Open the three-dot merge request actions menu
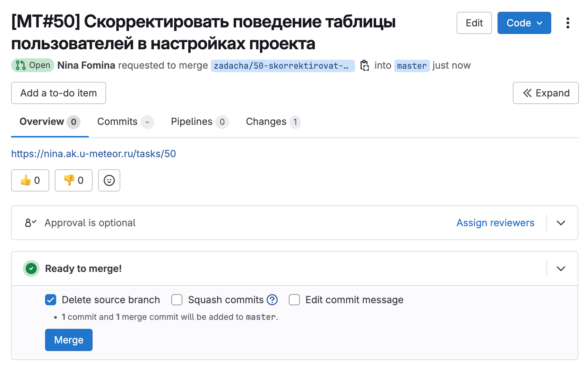The height and width of the screenshot is (367, 588). click(568, 23)
